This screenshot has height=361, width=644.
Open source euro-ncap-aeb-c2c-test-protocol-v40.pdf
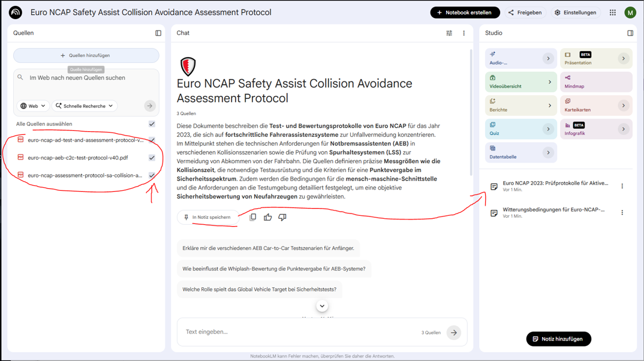(78, 158)
